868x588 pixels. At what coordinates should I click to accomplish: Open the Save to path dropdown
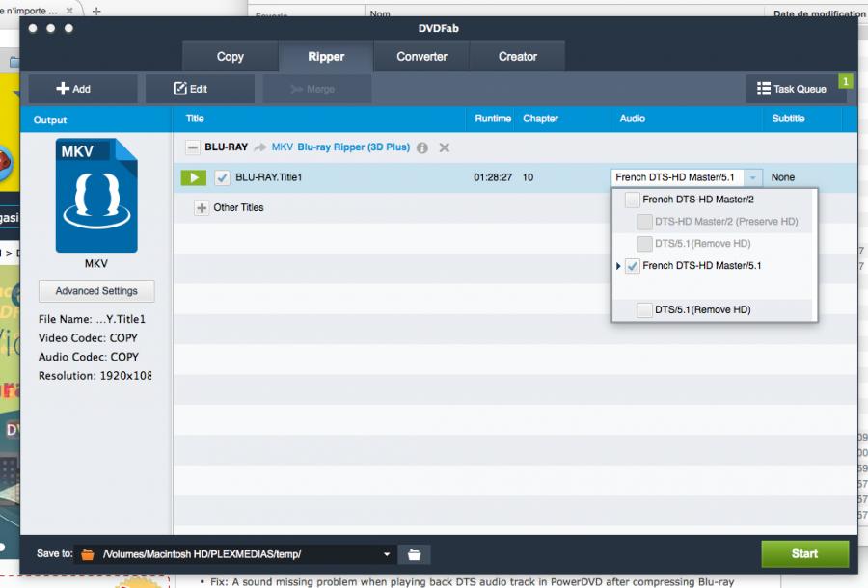pos(387,554)
